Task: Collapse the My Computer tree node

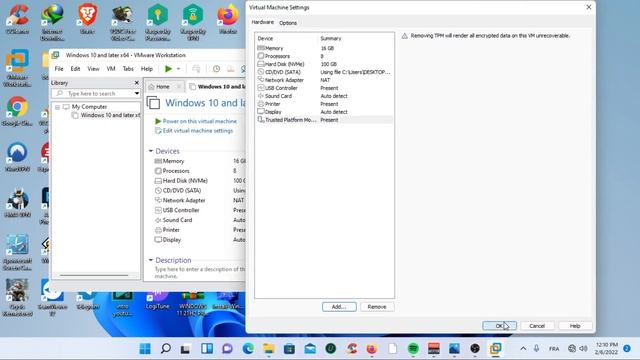Action: click(x=58, y=107)
